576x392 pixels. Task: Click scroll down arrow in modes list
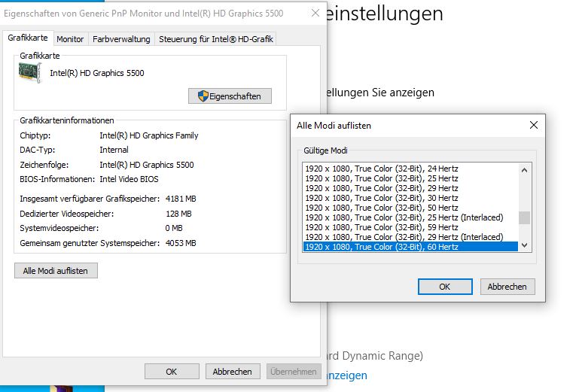coord(525,245)
